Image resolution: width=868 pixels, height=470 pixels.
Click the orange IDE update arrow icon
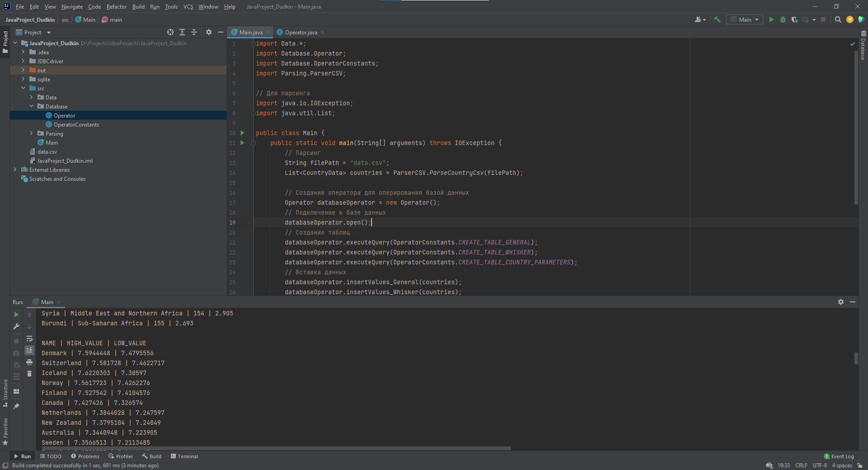pyautogui.click(x=850, y=19)
